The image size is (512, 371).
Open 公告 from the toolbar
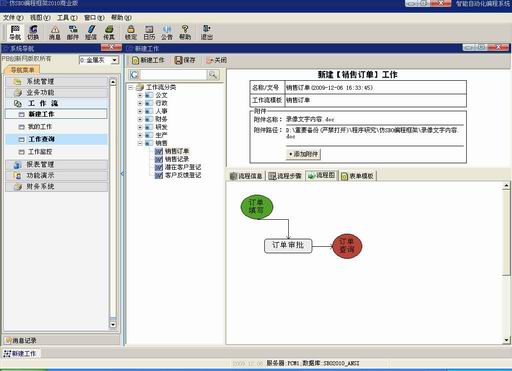(167, 32)
